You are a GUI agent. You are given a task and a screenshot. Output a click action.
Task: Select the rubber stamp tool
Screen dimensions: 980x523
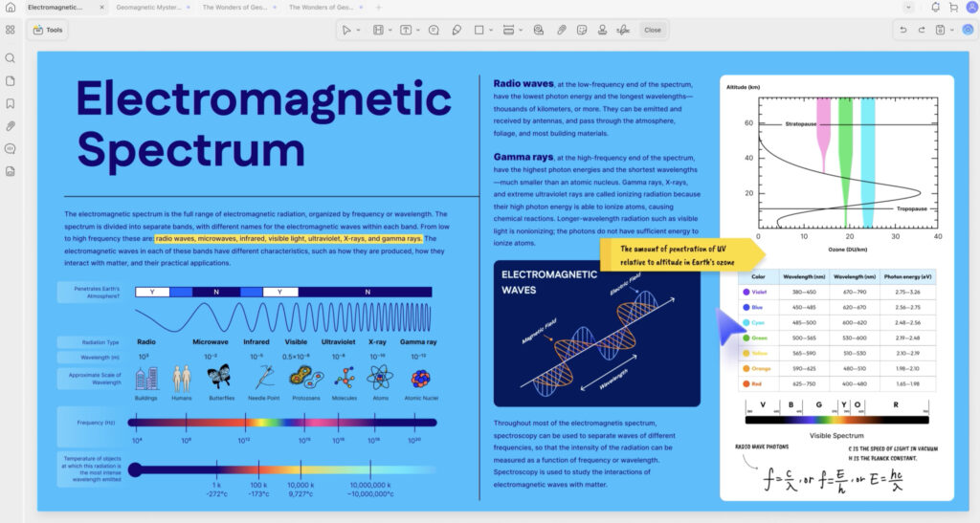[x=602, y=30]
